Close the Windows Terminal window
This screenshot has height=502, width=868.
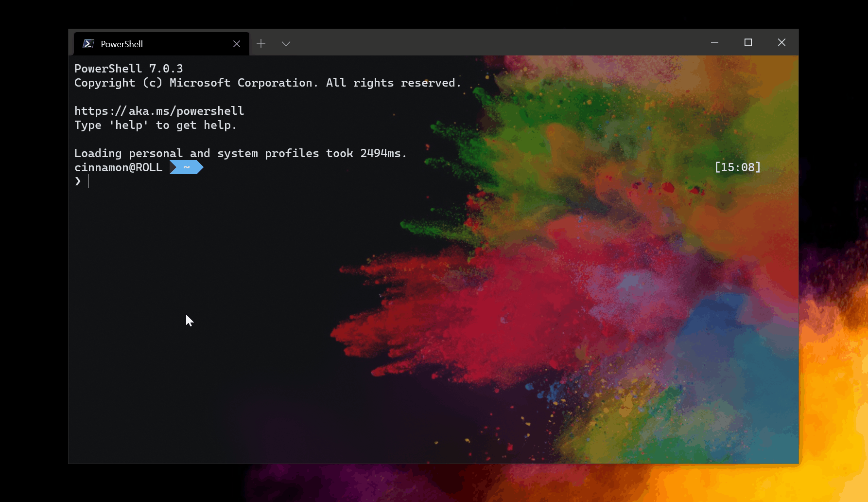(x=781, y=42)
